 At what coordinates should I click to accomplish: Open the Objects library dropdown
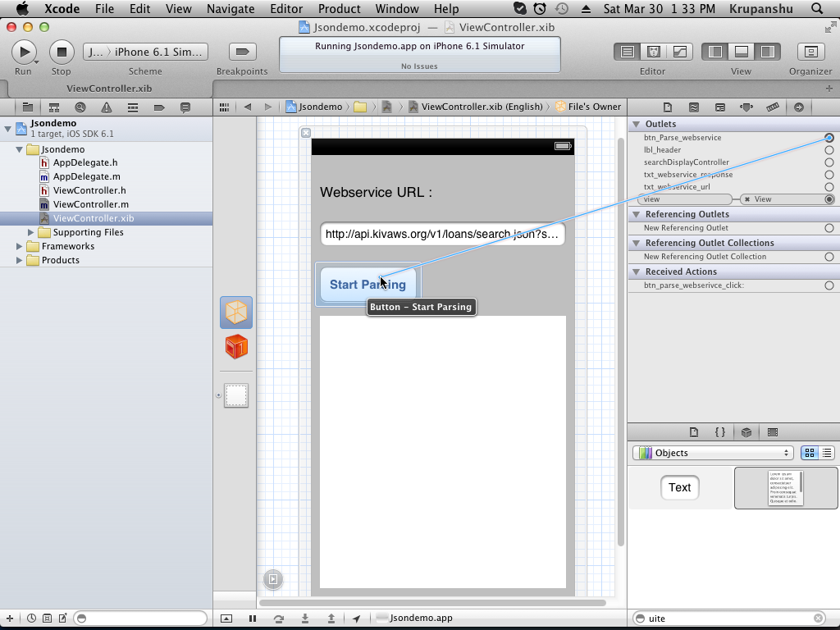(712, 453)
